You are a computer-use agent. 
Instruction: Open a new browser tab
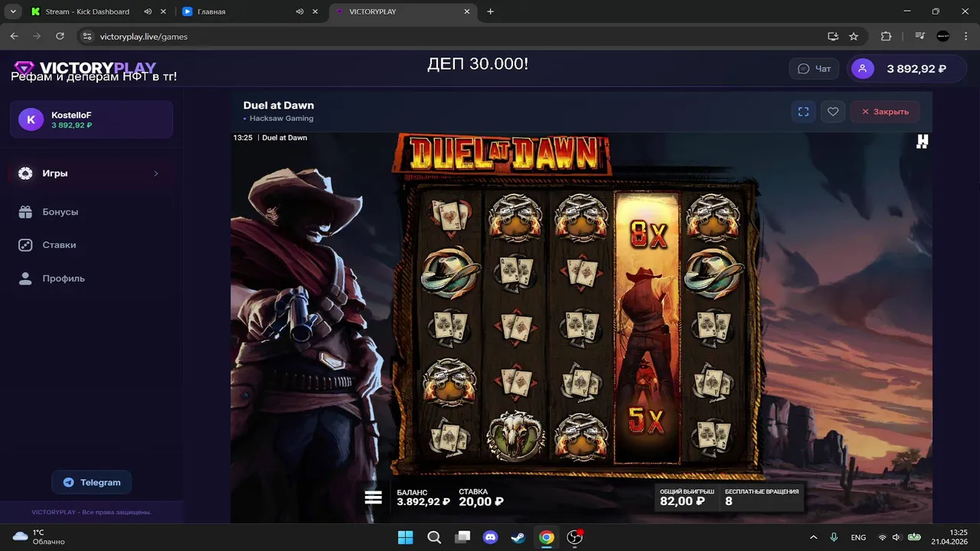pos(491,11)
